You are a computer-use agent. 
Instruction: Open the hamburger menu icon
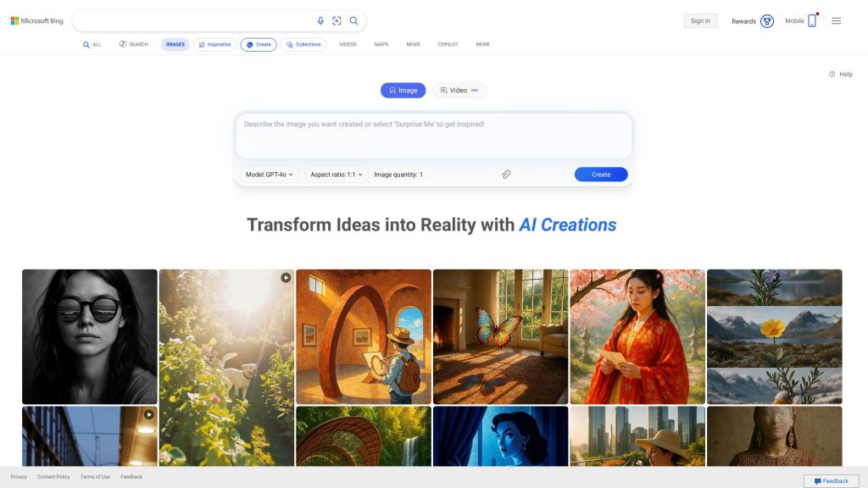point(837,21)
